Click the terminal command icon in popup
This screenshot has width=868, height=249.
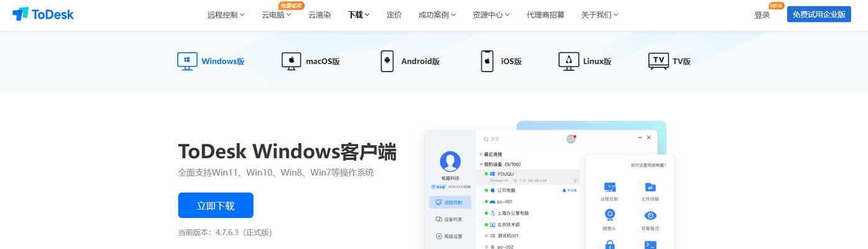pos(650,245)
